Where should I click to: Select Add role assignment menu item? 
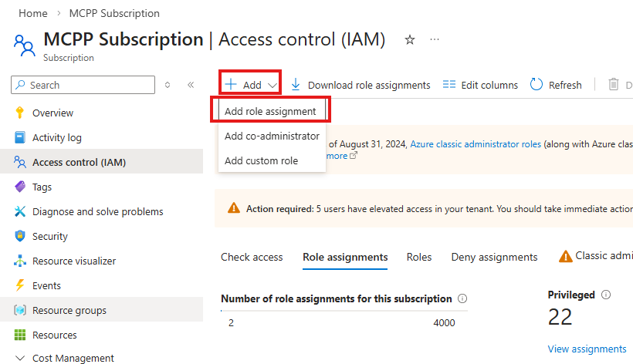270,111
